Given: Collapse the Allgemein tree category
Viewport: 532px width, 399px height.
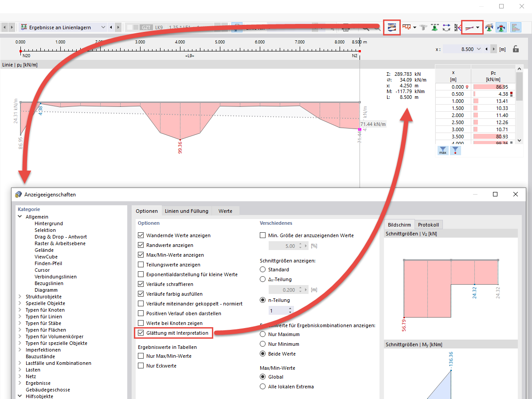Looking at the screenshot, I should click(x=19, y=216).
